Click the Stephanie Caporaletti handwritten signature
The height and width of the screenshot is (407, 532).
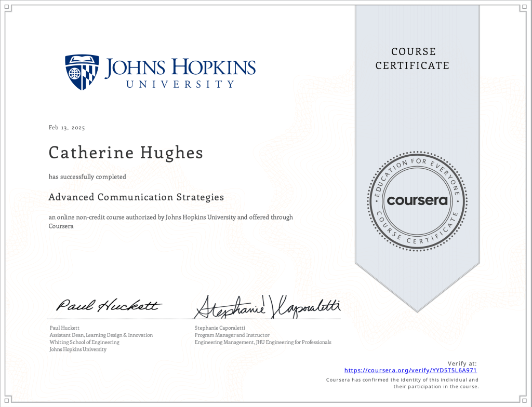click(x=267, y=307)
